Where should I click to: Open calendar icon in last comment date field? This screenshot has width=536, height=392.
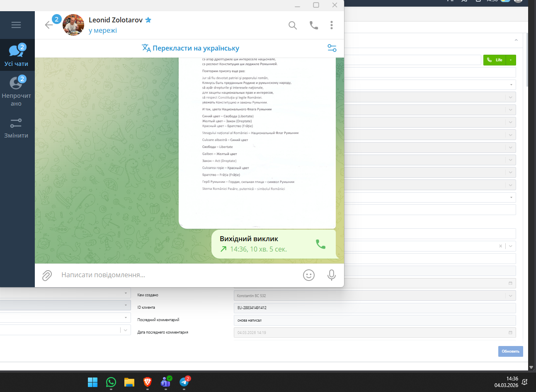510,332
